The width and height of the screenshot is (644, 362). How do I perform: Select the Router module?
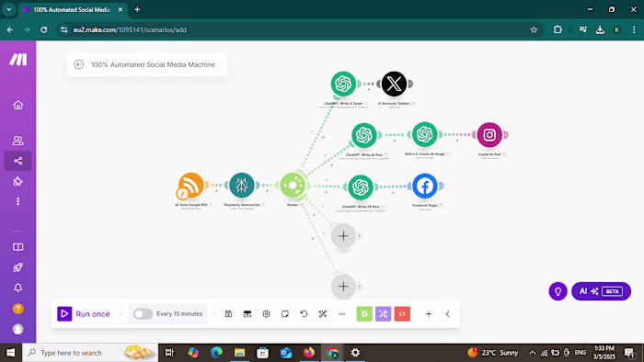click(x=293, y=186)
